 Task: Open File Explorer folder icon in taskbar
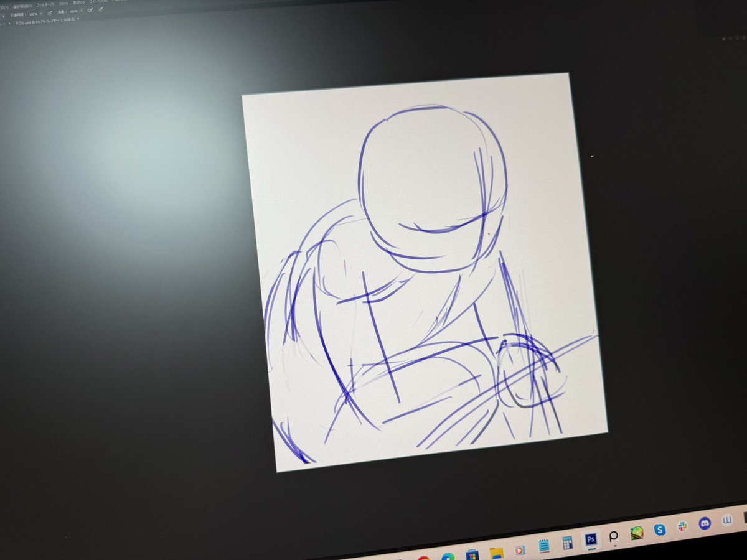pyautogui.click(x=496, y=554)
